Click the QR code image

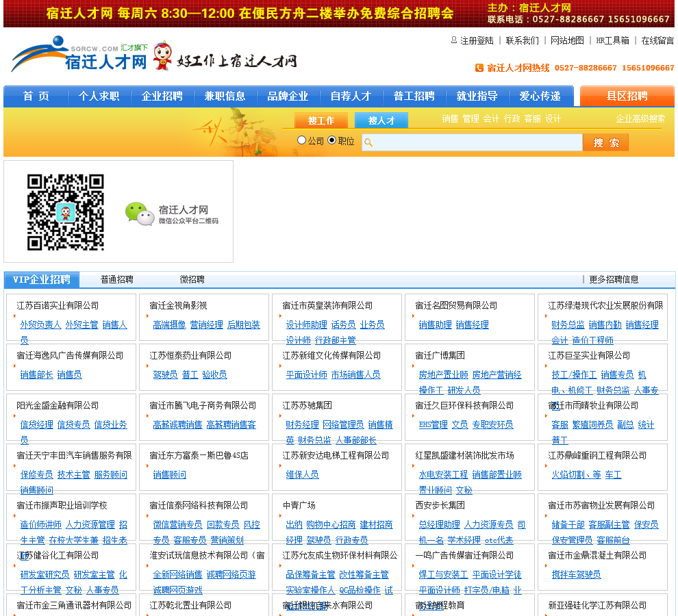point(65,212)
